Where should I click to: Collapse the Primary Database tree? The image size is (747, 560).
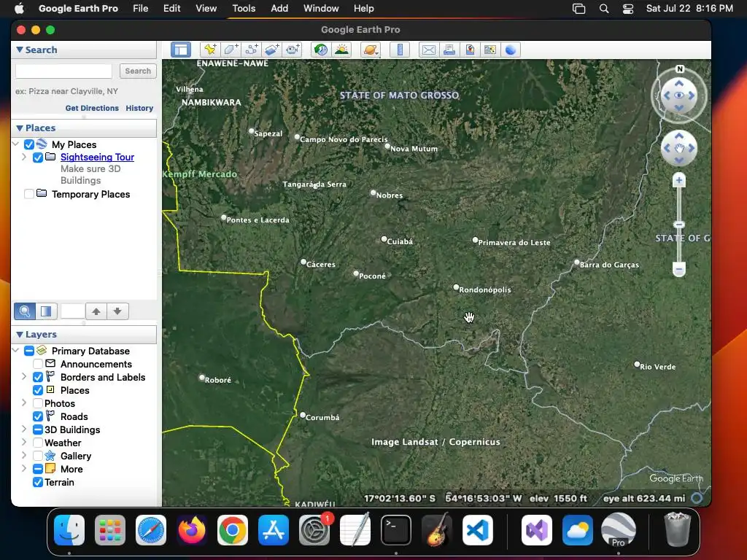[15, 351]
